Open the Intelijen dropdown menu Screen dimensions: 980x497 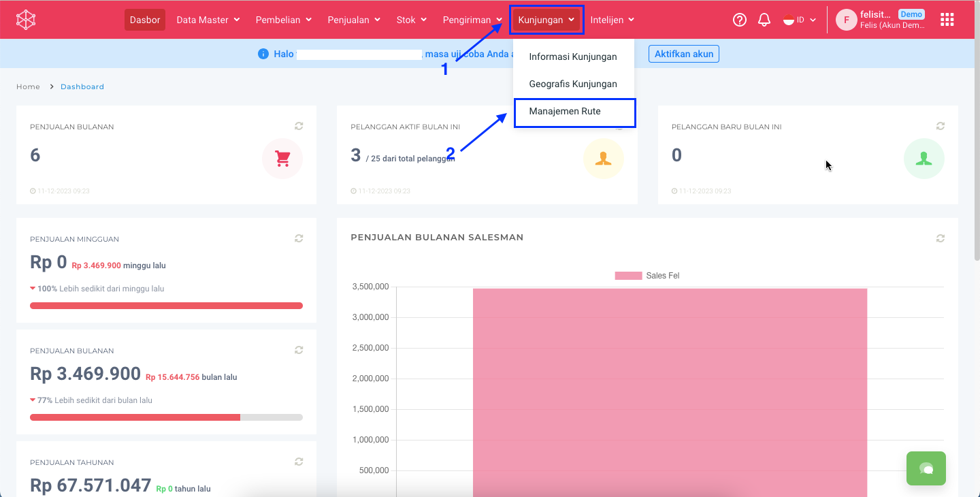click(612, 20)
